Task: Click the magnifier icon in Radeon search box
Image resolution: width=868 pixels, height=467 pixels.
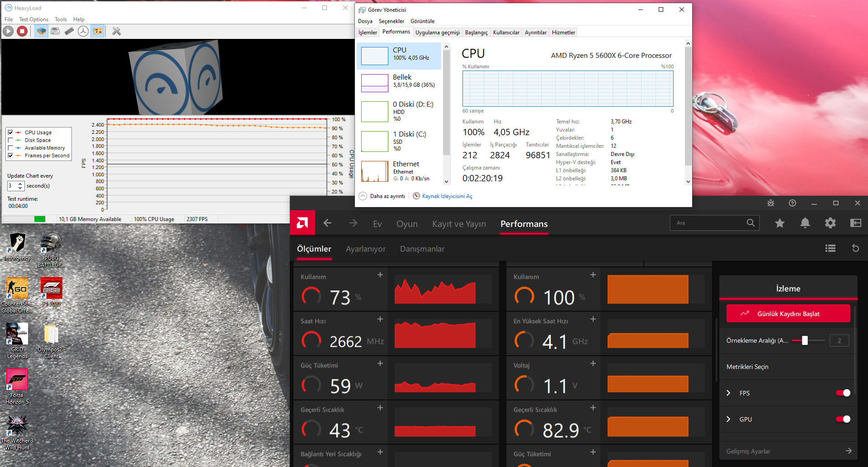Action: [x=750, y=223]
